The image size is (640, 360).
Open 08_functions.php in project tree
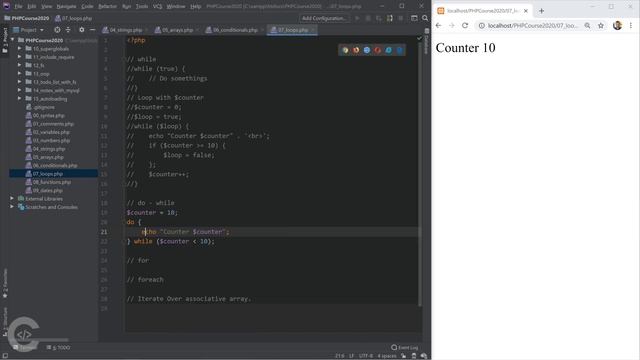click(x=48, y=182)
